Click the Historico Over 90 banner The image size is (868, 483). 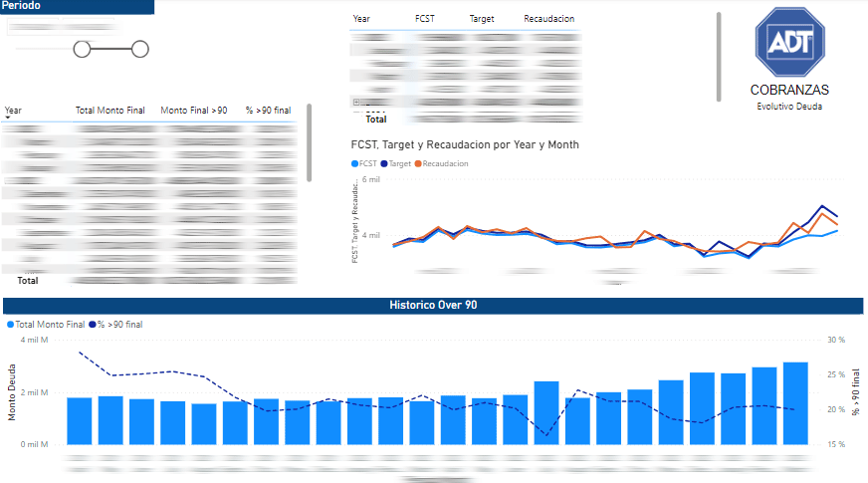pos(433,305)
